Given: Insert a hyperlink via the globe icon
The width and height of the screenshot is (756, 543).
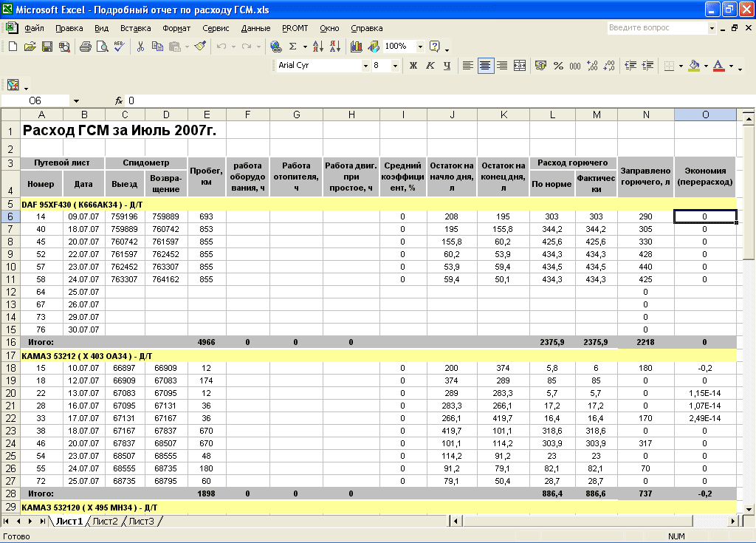Looking at the screenshot, I should click(x=276, y=47).
